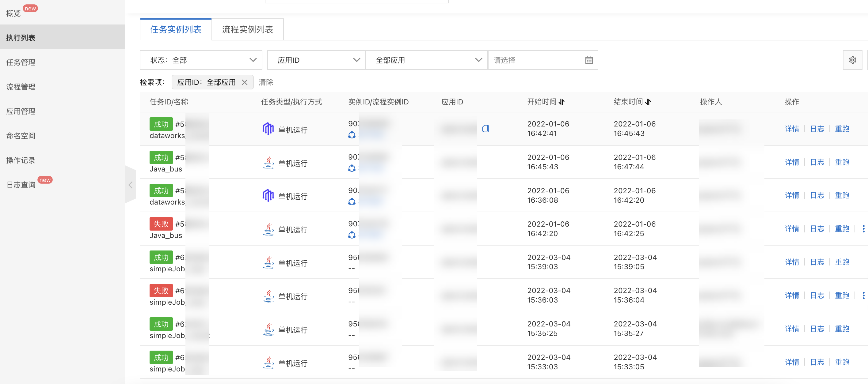The width and height of the screenshot is (868, 384).
Task: Open 任务管理 in the sidebar
Action: 21,62
